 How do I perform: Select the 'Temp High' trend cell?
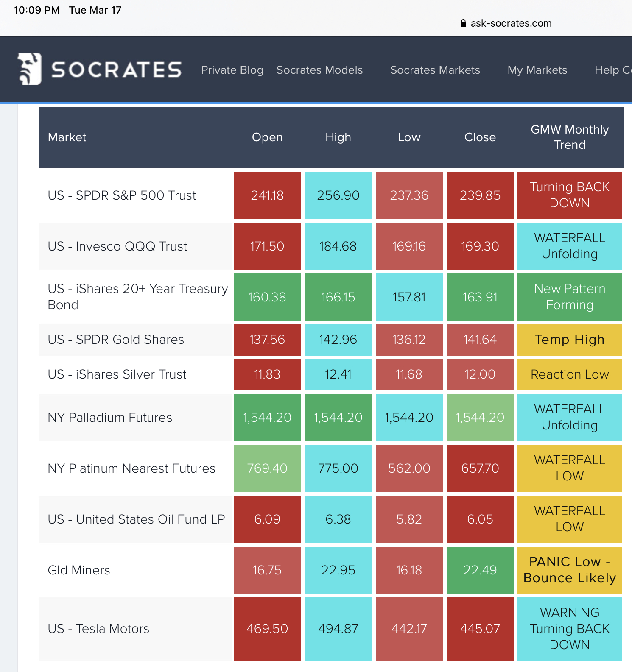point(570,340)
